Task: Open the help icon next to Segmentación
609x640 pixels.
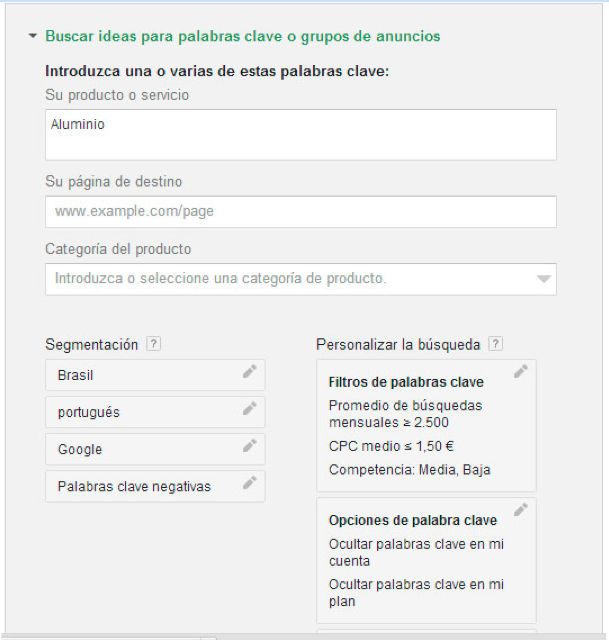Action: tap(153, 344)
